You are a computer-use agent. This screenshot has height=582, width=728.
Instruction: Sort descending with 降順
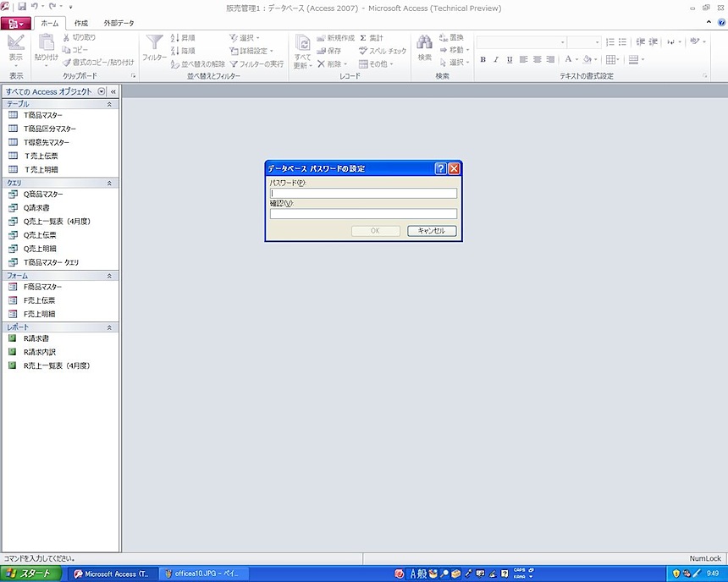[183, 50]
